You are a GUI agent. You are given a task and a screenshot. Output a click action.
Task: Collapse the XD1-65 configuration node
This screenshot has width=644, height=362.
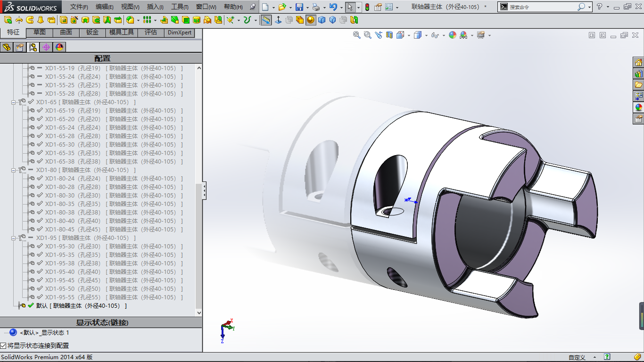14,102
